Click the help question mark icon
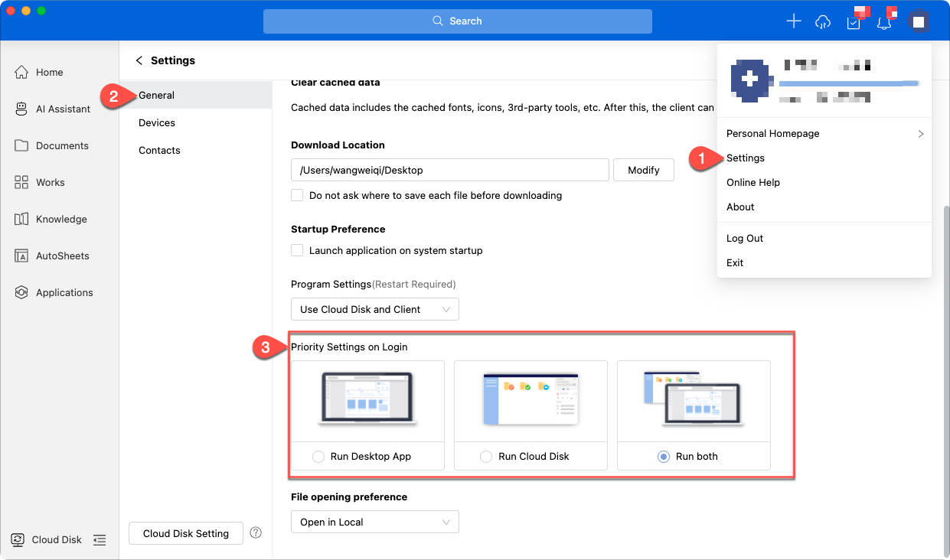 256,532
